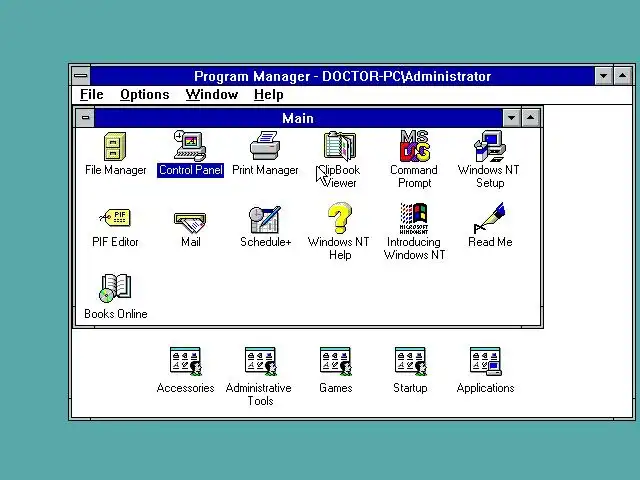Select the Windows NT Setup icon

[x=489, y=146]
